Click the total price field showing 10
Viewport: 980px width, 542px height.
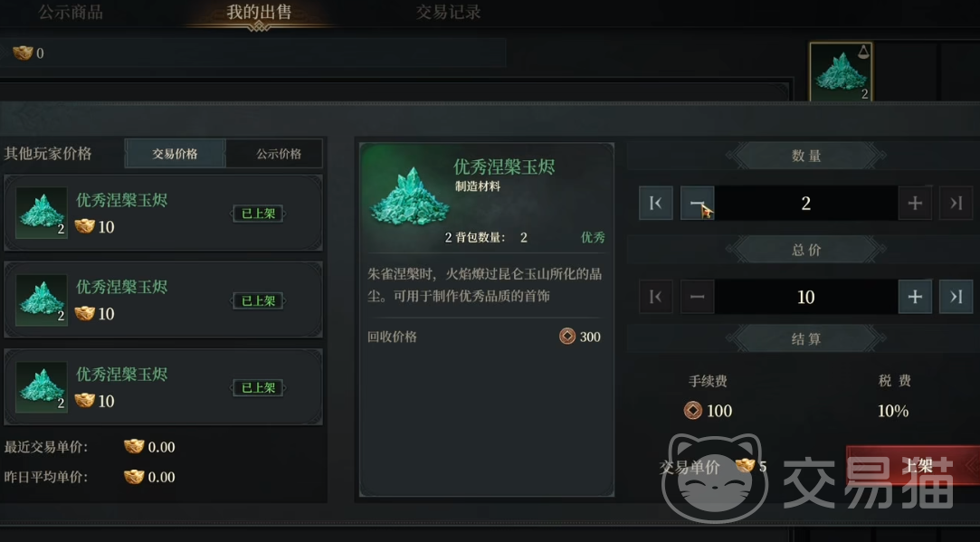point(805,297)
